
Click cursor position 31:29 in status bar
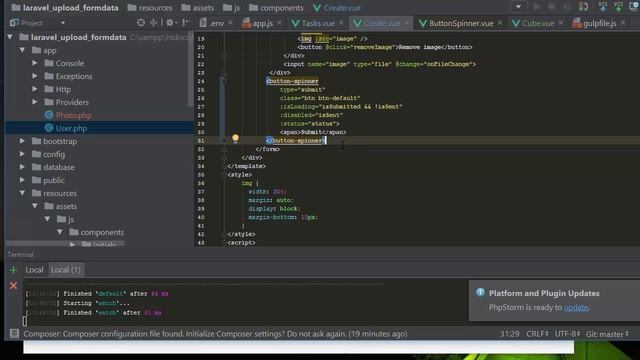[510, 334]
